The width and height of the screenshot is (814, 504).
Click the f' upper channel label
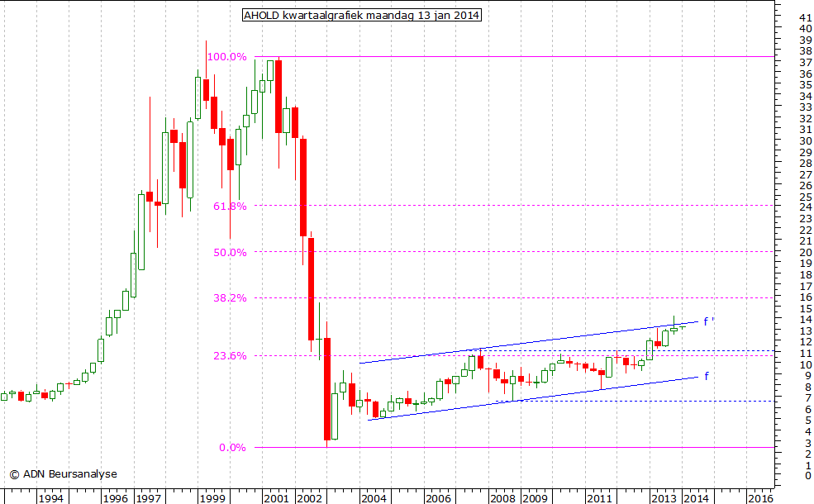coord(708,321)
